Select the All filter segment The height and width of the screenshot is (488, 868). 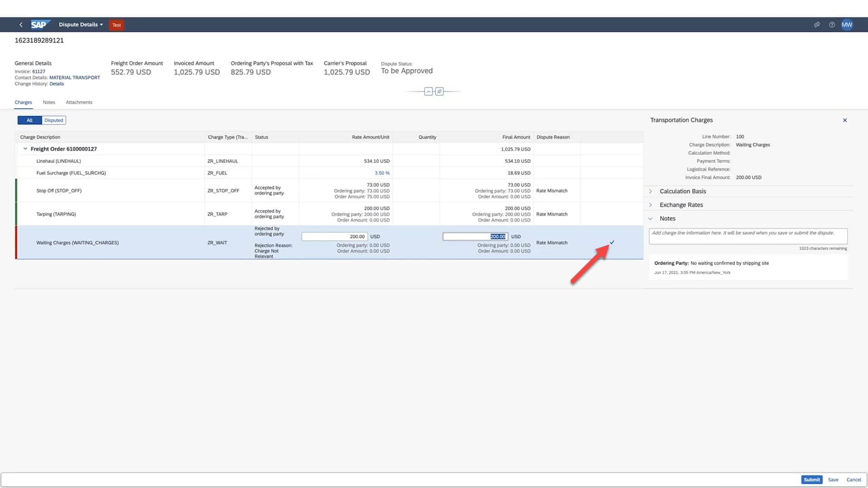point(29,120)
